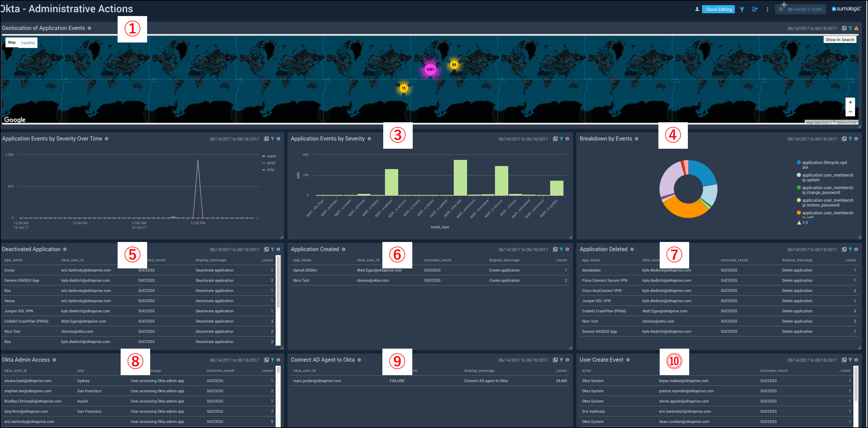The height and width of the screenshot is (428, 868).
Task: Open settings gear for Geolocation of Application Events
Action: pyautogui.click(x=89, y=28)
